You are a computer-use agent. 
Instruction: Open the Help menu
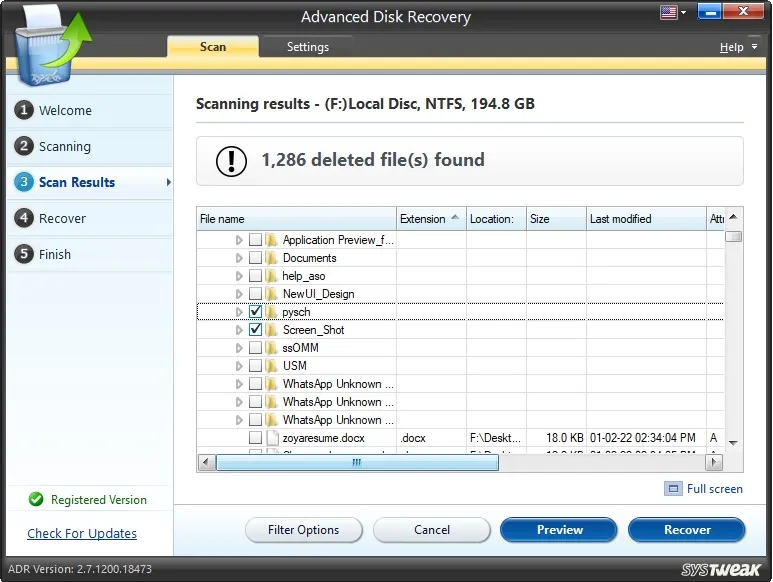tap(738, 47)
